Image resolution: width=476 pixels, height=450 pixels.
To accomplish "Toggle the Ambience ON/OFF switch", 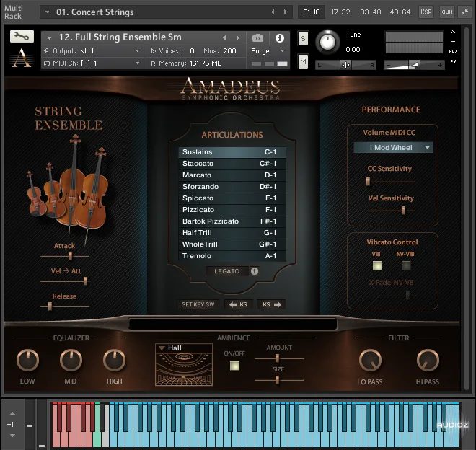I will tap(234, 366).
